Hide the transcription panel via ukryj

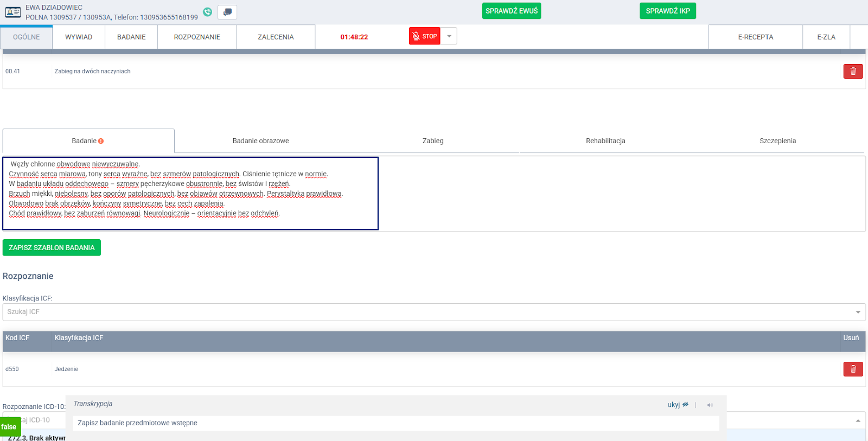pos(678,405)
